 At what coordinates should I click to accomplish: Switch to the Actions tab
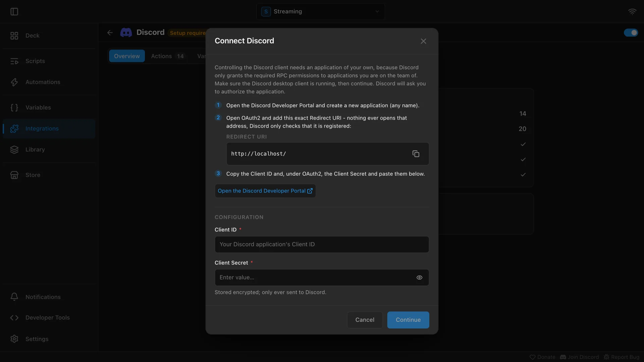tap(167, 56)
